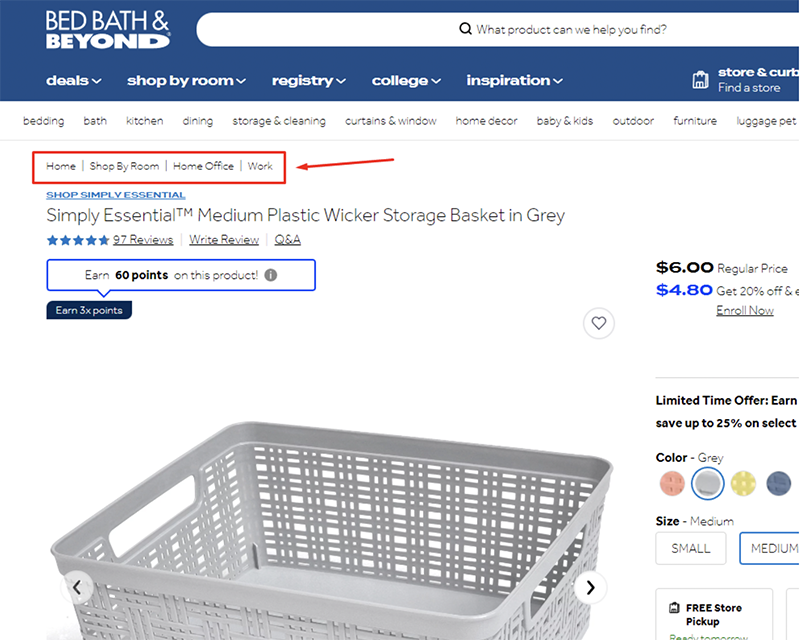Choose the FREE Store Pickup option
Screen dimensions: 800x640
[x=714, y=613]
